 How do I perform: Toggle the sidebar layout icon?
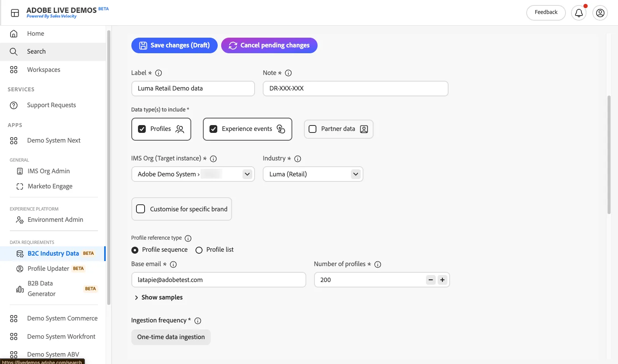[15, 13]
